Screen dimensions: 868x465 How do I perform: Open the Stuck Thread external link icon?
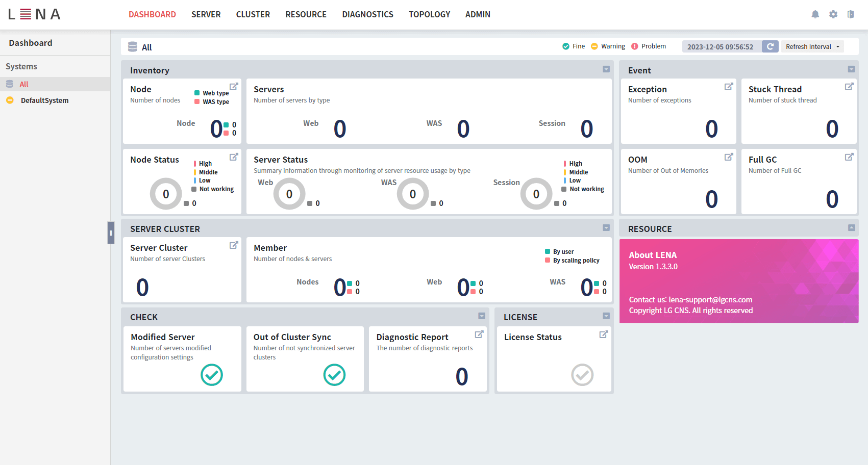850,86
